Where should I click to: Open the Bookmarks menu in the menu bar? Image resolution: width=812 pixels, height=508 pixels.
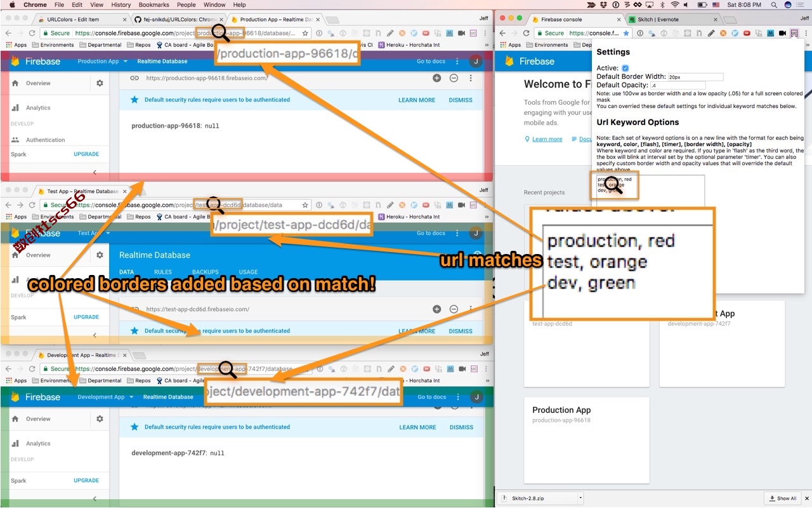[x=154, y=4]
